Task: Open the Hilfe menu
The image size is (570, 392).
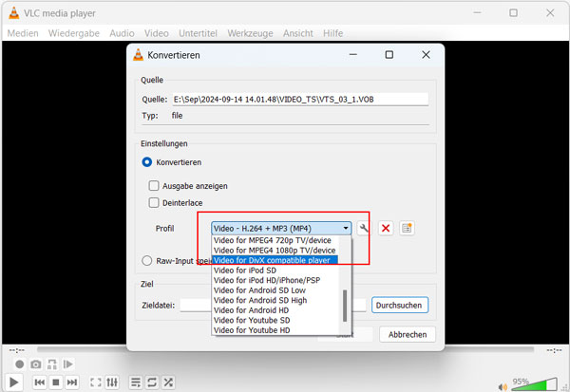Action: pyautogui.click(x=333, y=33)
